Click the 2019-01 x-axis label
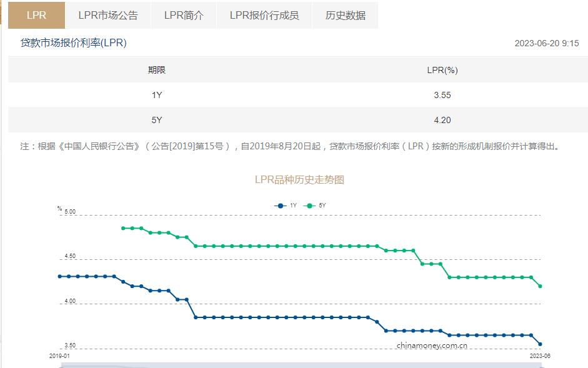Image resolution: width=588 pixels, height=368 pixels. click(x=60, y=356)
